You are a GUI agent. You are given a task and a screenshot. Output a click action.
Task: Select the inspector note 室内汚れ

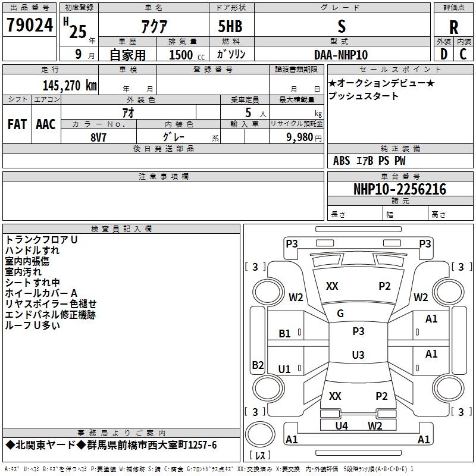click(23, 272)
